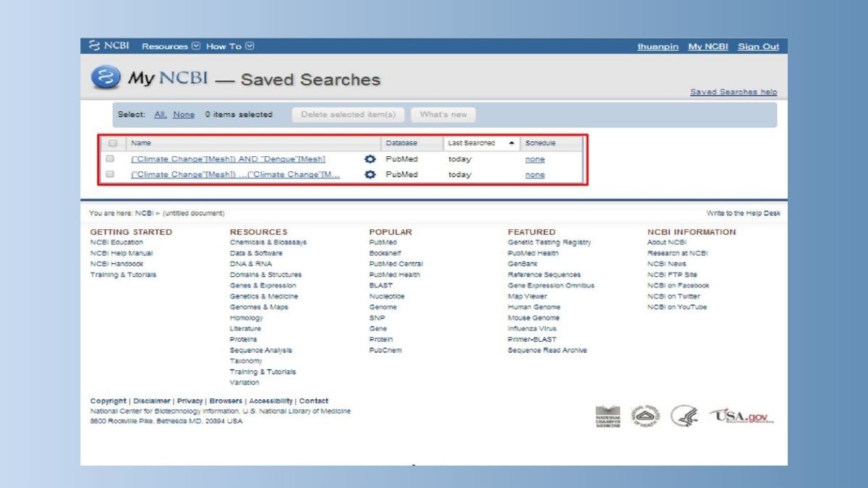Open GenBank under Featured
This screenshot has height=488, width=868.
[x=523, y=264]
